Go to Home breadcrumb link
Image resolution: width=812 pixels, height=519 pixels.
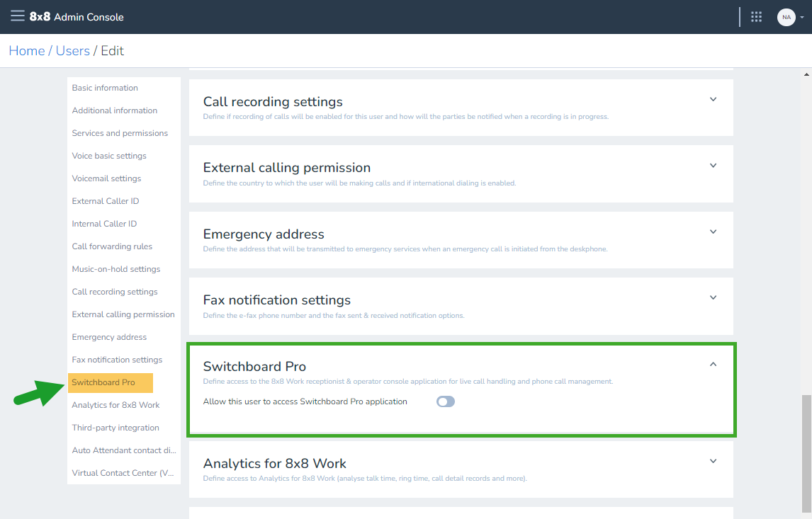[x=27, y=51]
